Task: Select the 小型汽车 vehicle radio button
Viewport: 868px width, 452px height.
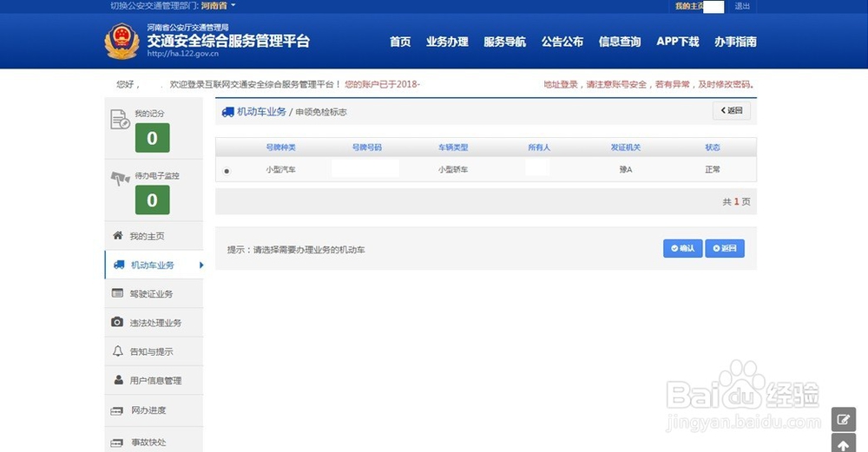Action: click(x=227, y=171)
